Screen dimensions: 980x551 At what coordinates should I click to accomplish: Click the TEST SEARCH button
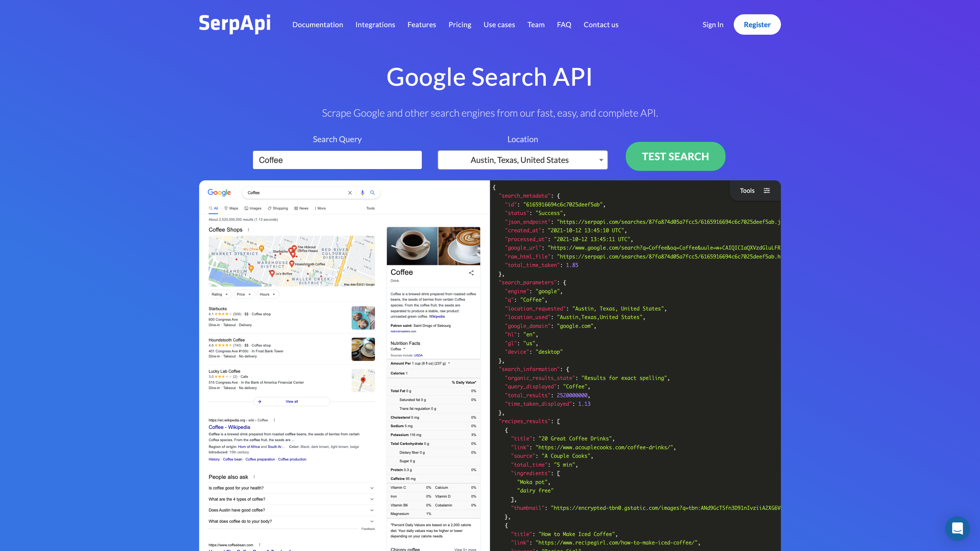click(x=675, y=156)
